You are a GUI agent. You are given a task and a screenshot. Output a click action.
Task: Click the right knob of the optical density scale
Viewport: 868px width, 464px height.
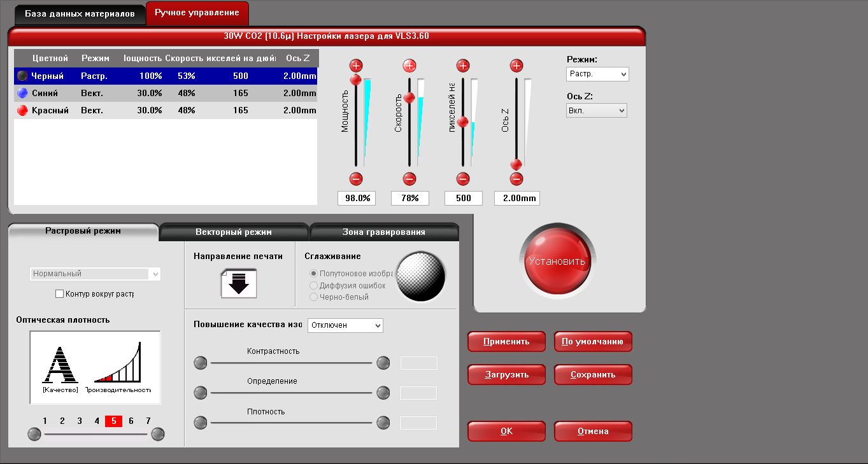coord(157,434)
